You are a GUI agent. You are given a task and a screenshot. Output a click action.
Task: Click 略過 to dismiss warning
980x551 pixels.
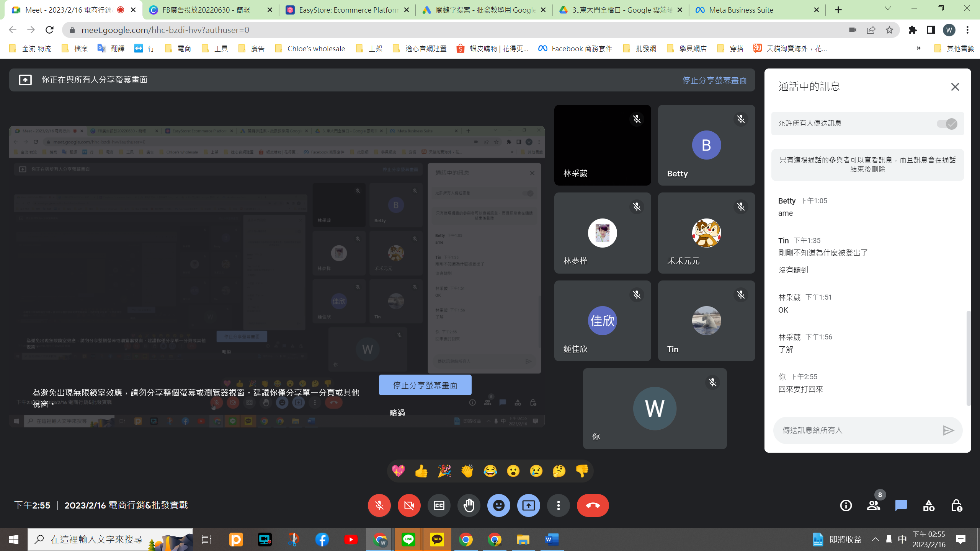(397, 413)
